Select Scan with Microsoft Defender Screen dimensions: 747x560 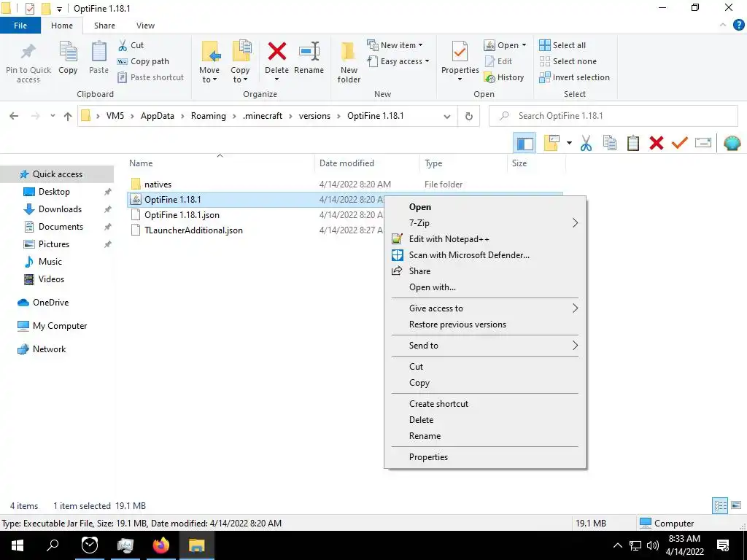coord(484,255)
